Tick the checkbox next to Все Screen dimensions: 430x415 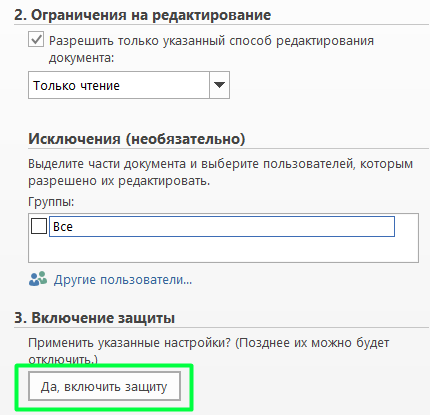[39, 226]
